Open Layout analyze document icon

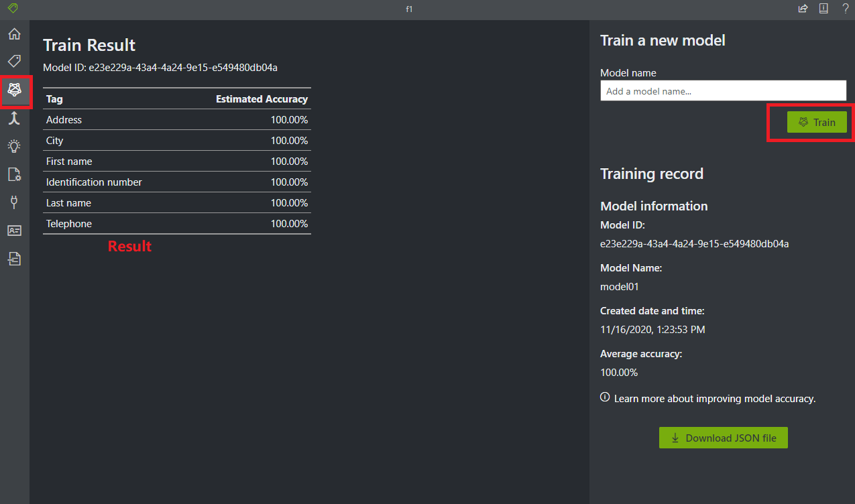click(x=14, y=258)
